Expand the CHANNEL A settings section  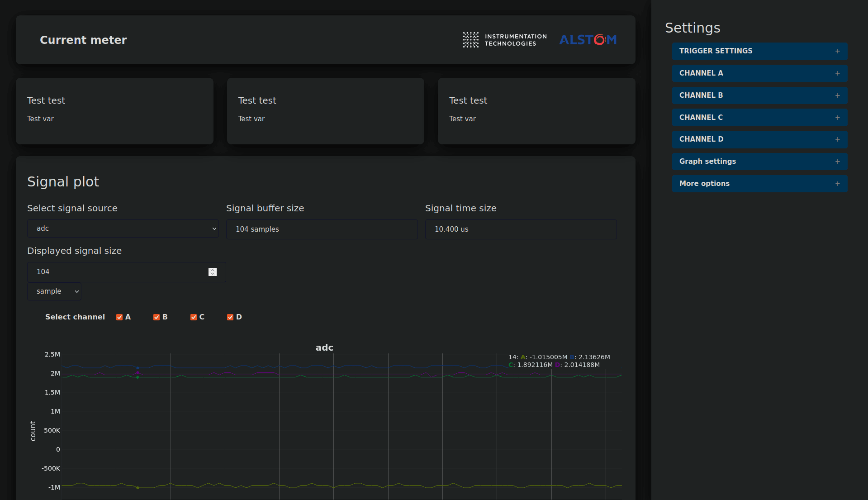[760, 73]
